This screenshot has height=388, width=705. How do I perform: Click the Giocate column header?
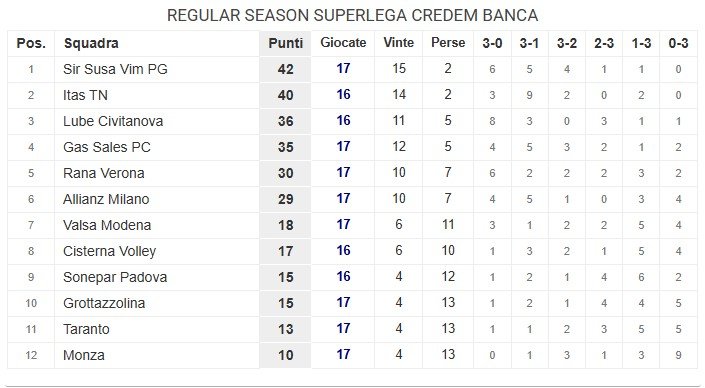[343, 43]
